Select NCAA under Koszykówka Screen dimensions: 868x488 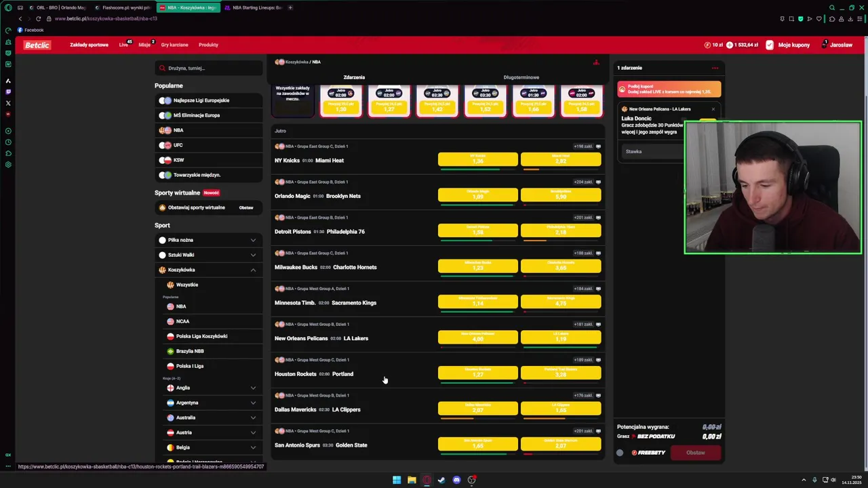[182, 321]
